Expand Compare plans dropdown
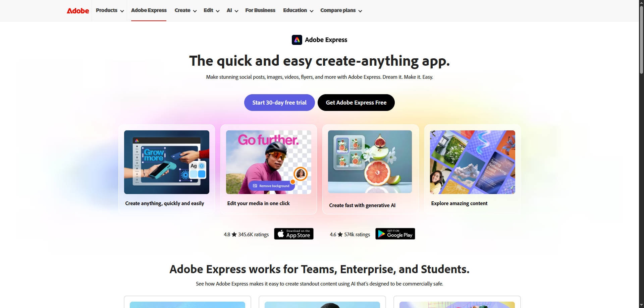Viewport: 644px width, 308px height. [x=341, y=10]
